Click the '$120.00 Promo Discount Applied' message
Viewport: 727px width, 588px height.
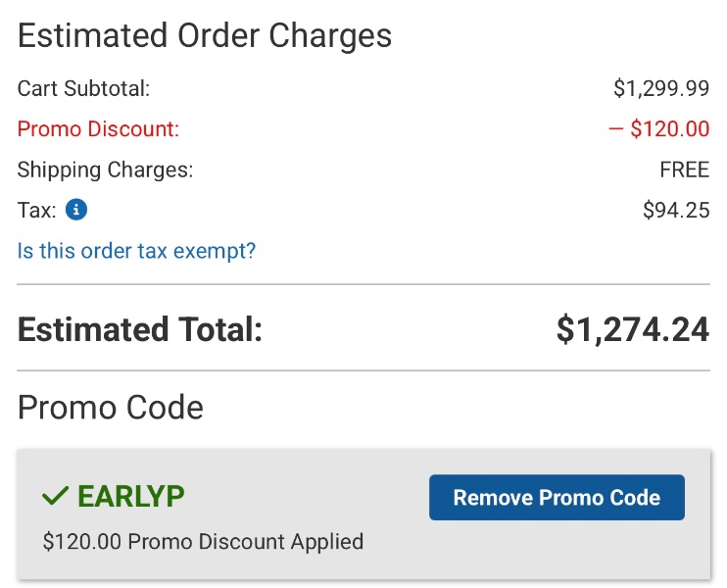tap(203, 541)
